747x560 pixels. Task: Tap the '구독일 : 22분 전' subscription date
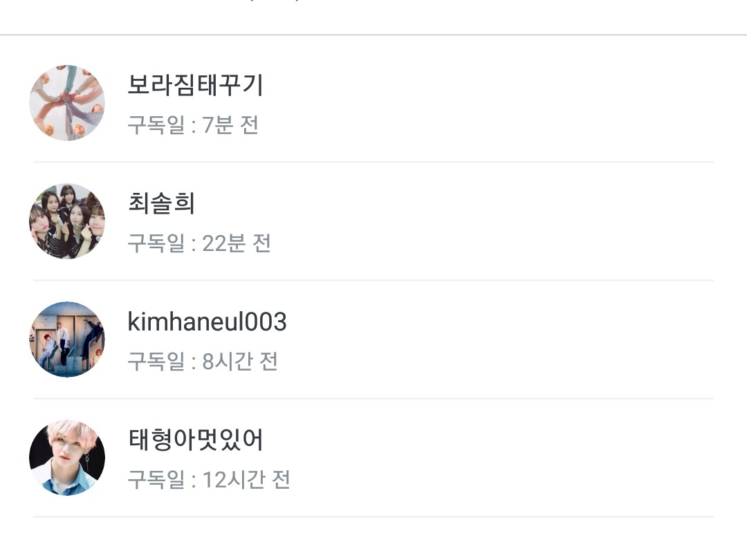199,243
